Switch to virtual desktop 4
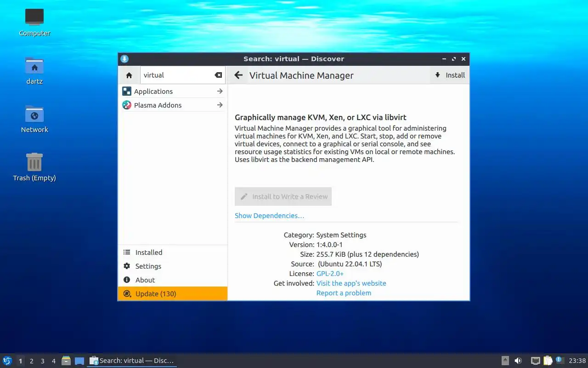The image size is (588, 368). click(53, 361)
